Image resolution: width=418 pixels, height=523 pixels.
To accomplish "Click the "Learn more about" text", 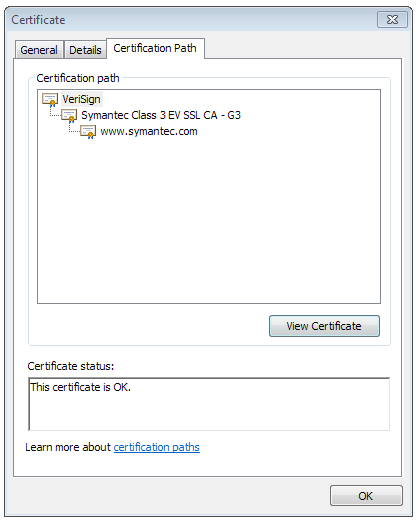I will pos(68,447).
